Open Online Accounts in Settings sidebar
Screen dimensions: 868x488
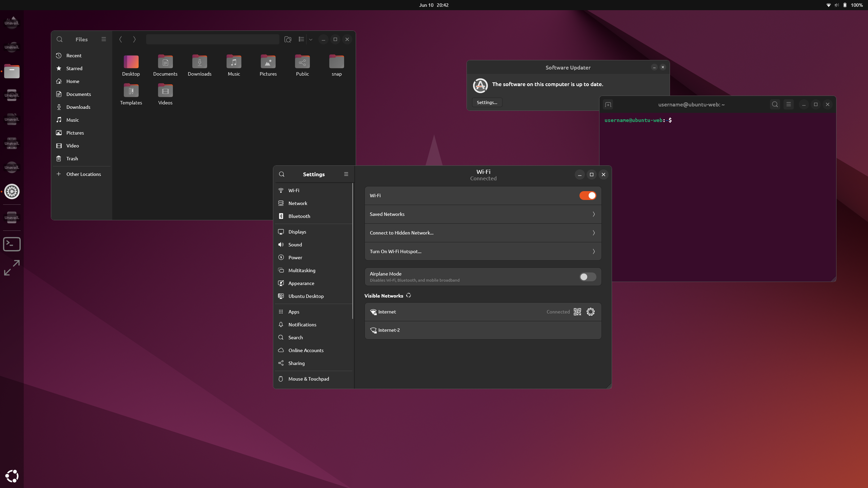(x=313, y=350)
